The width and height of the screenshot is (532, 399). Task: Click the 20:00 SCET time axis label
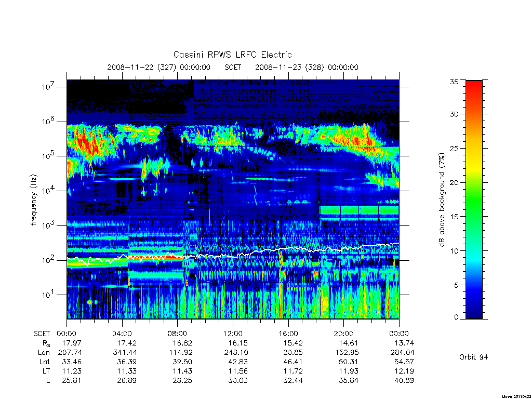tap(343, 334)
